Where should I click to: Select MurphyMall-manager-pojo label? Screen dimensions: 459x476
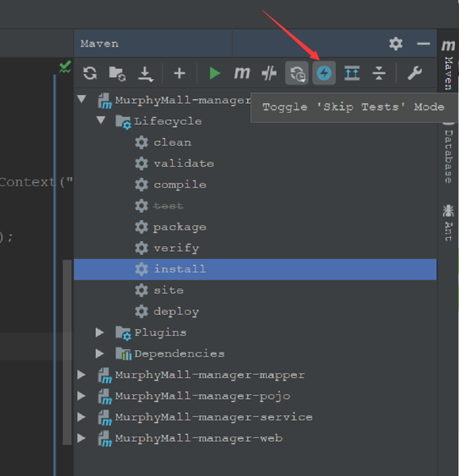203,396
